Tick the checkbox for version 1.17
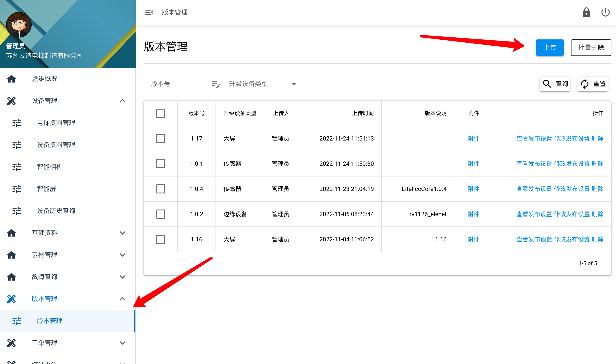The width and height of the screenshot is (616, 364). point(161,138)
